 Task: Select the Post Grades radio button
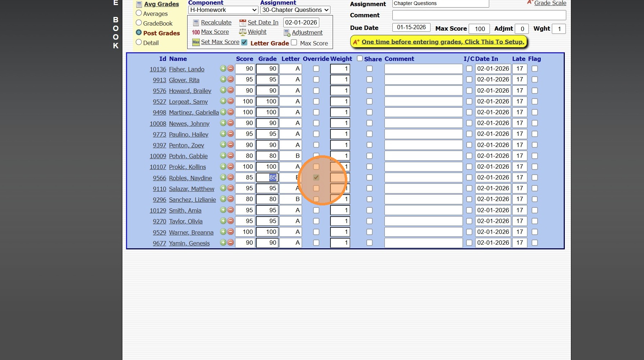click(x=139, y=32)
